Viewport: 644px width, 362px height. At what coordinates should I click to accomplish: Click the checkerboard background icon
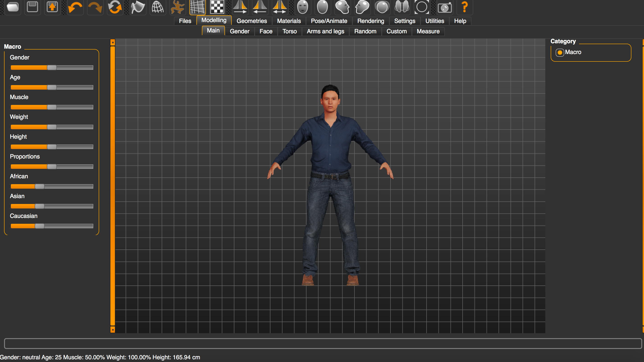(217, 7)
